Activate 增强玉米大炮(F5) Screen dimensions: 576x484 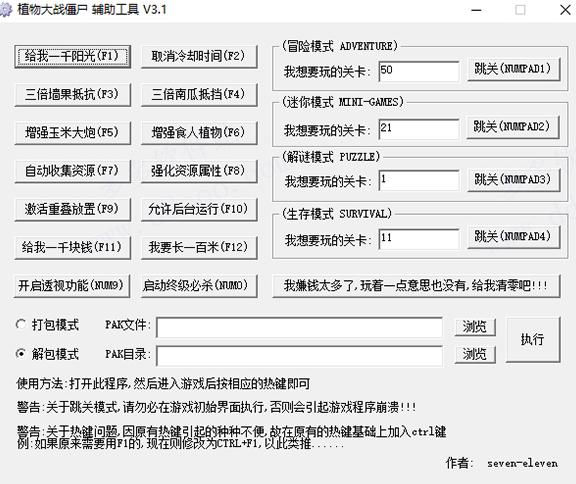pos(72,133)
